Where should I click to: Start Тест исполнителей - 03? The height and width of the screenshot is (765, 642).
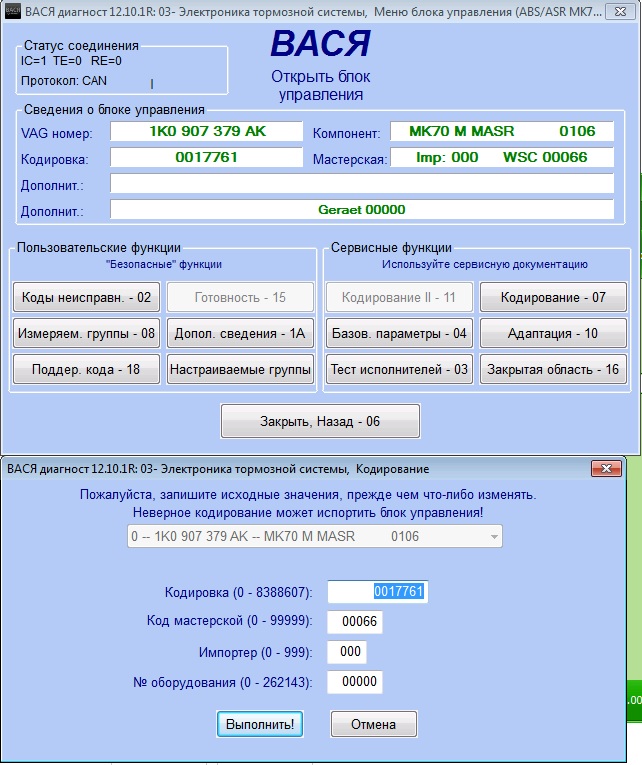click(x=399, y=369)
